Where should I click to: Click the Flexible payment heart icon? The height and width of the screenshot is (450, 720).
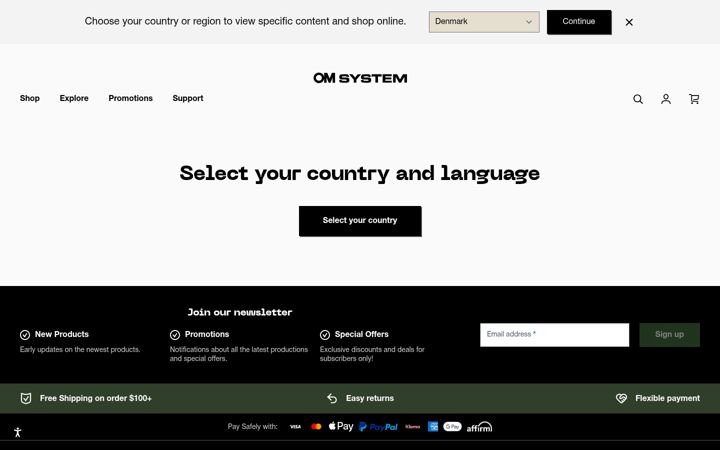[x=621, y=398]
